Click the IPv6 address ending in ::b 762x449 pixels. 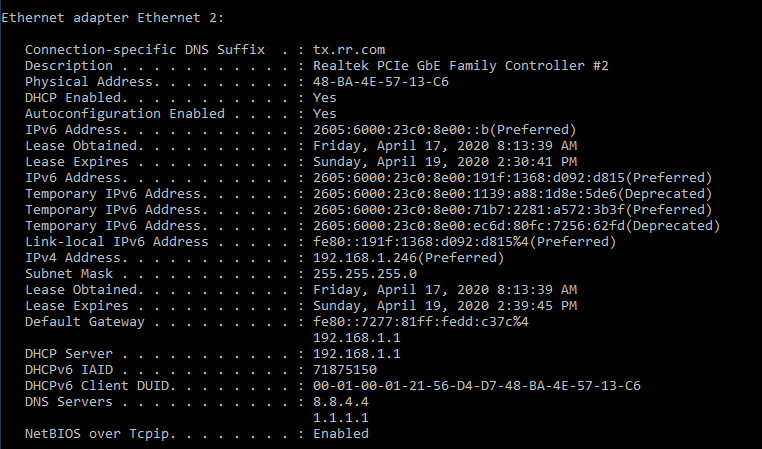point(444,129)
